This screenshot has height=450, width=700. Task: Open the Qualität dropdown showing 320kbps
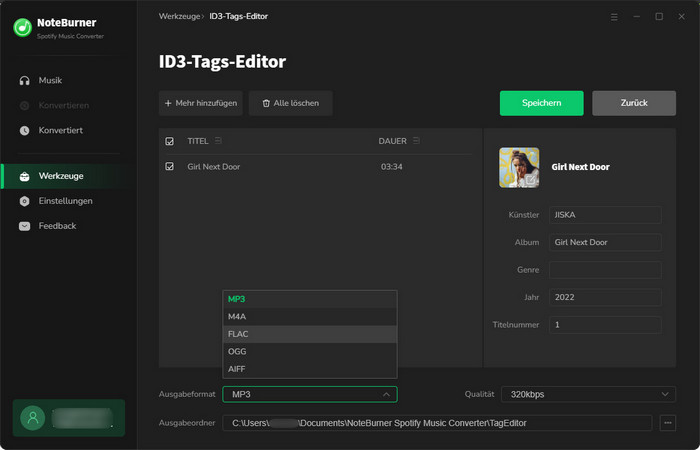[588, 394]
